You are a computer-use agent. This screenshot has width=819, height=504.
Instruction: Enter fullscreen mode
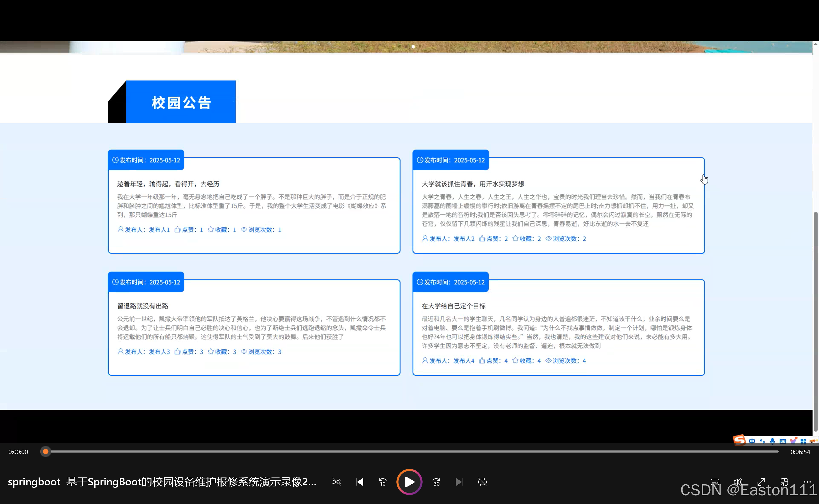(761, 482)
